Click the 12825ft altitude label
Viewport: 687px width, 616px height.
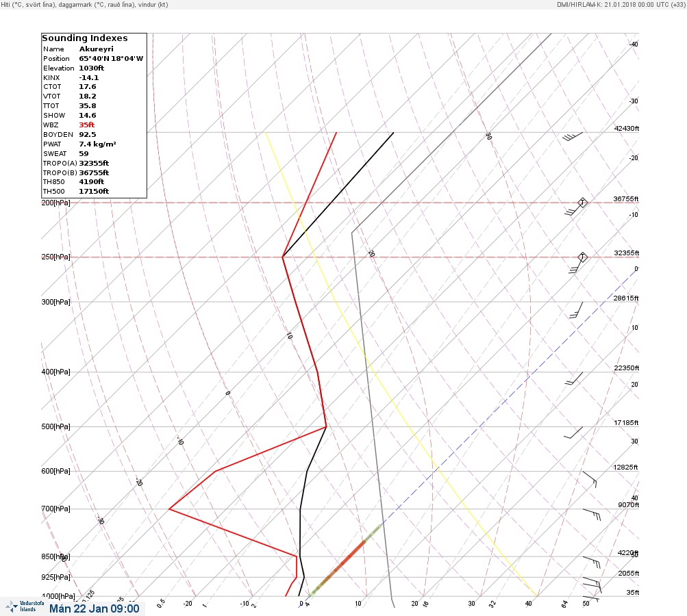[x=625, y=467]
